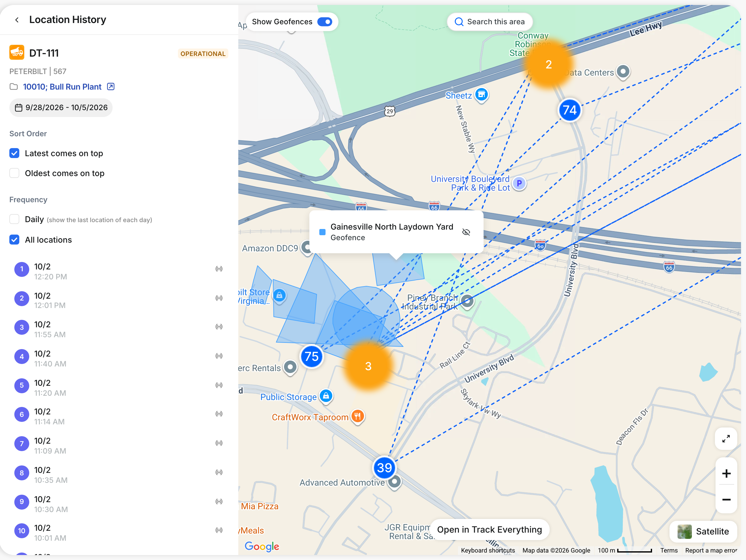Click signal icon for 10/2 11:40 AM

coord(219,356)
